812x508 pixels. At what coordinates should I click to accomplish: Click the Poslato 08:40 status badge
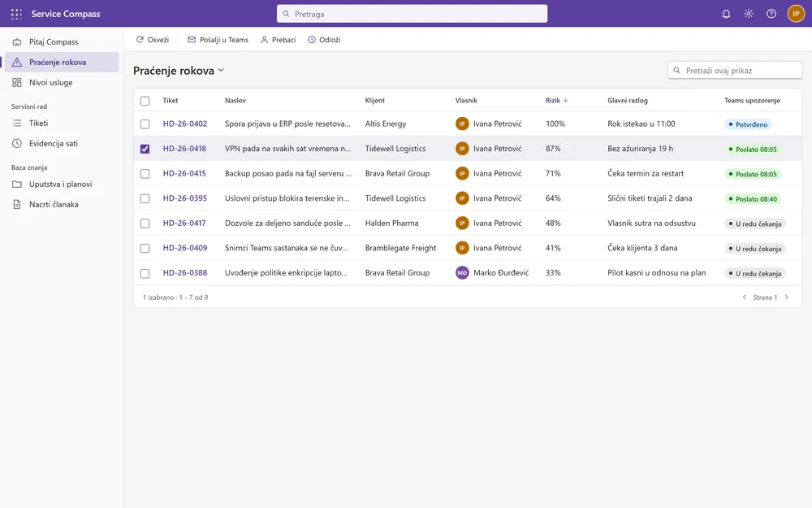[753, 199]
